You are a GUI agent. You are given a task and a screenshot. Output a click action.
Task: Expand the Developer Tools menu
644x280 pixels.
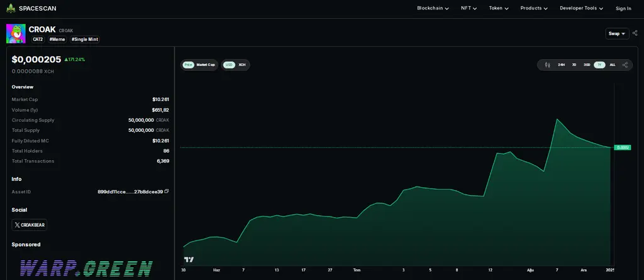[581, 8]
